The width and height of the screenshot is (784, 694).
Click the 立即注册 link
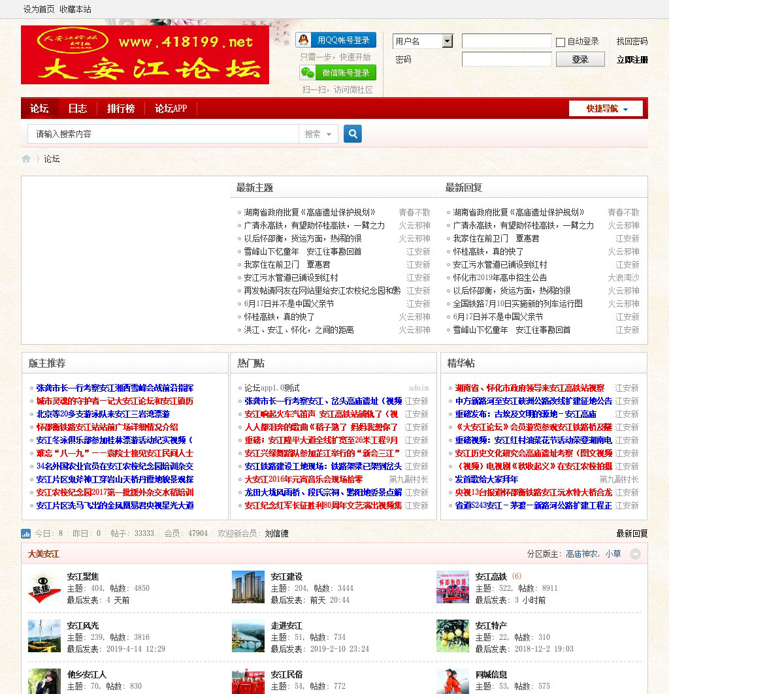[x=632, y=59]
